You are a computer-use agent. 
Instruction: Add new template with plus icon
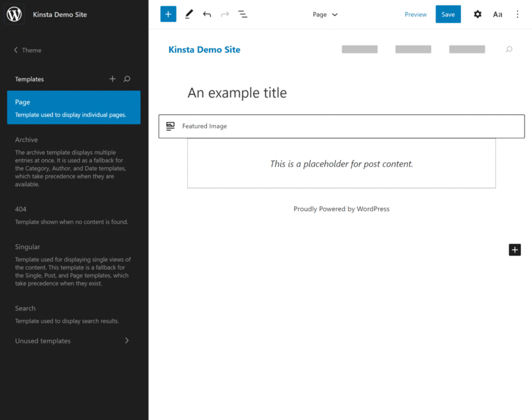click(x=112, y=79)
